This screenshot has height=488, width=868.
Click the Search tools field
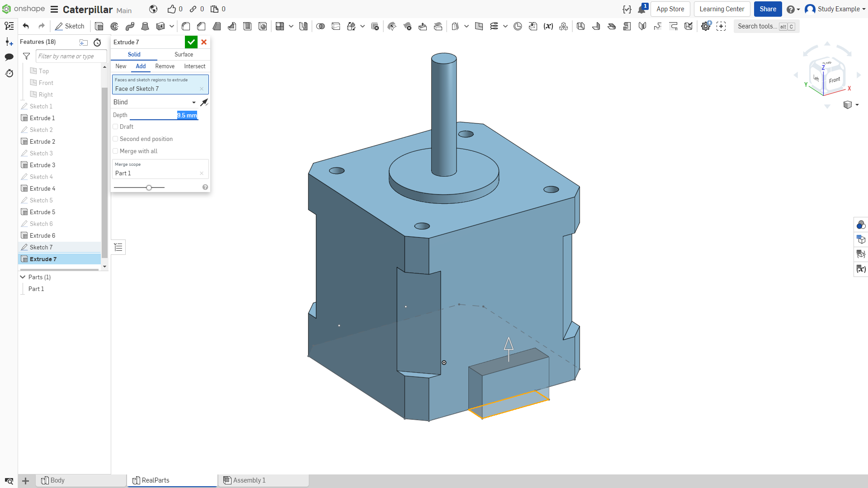(x=766, y=26)
